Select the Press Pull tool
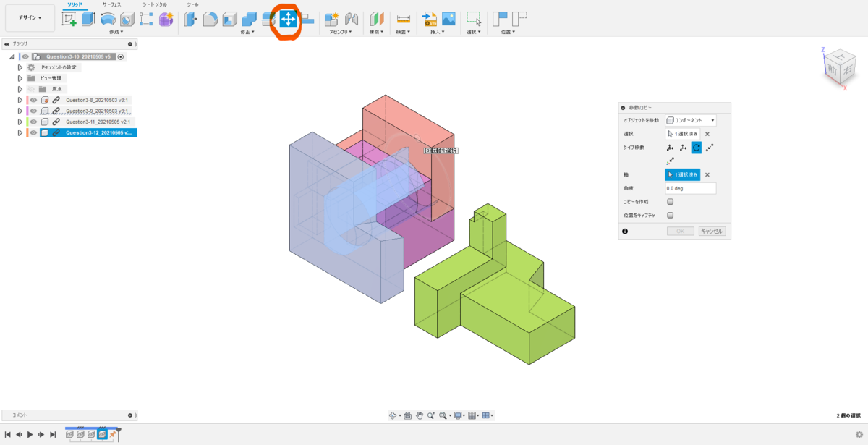Viewport: 868px width, 445px height. [x=191, y=20]
